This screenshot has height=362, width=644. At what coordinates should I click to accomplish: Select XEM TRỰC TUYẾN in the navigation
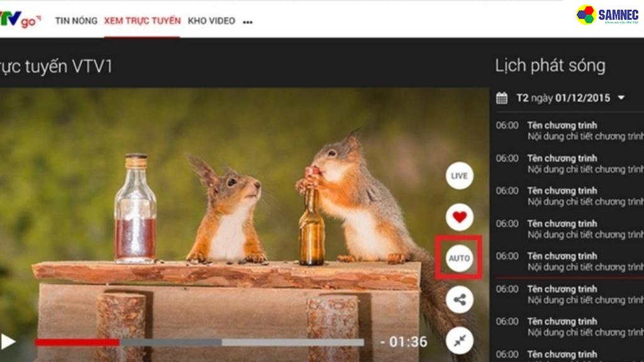coord(142,21)
